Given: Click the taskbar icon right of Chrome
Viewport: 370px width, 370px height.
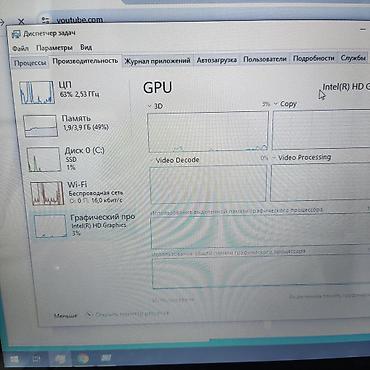Looking at the screenshot, I should coord(106,358).
